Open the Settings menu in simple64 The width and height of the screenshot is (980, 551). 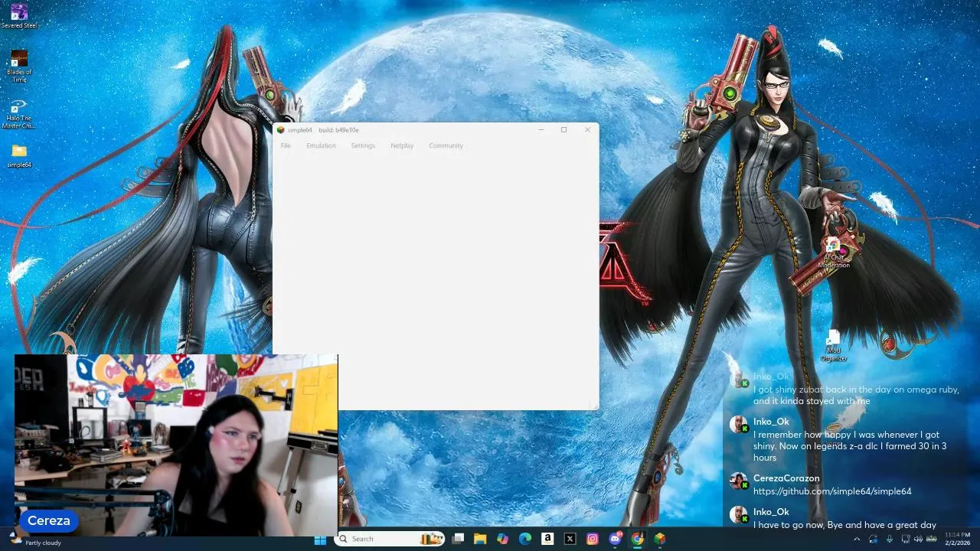[x=363, y=145]
